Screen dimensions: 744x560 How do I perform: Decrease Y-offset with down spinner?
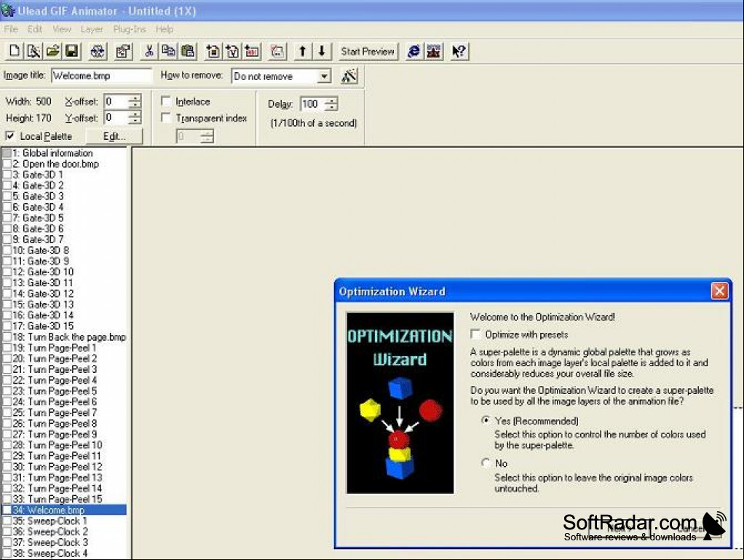click(135, 122)
